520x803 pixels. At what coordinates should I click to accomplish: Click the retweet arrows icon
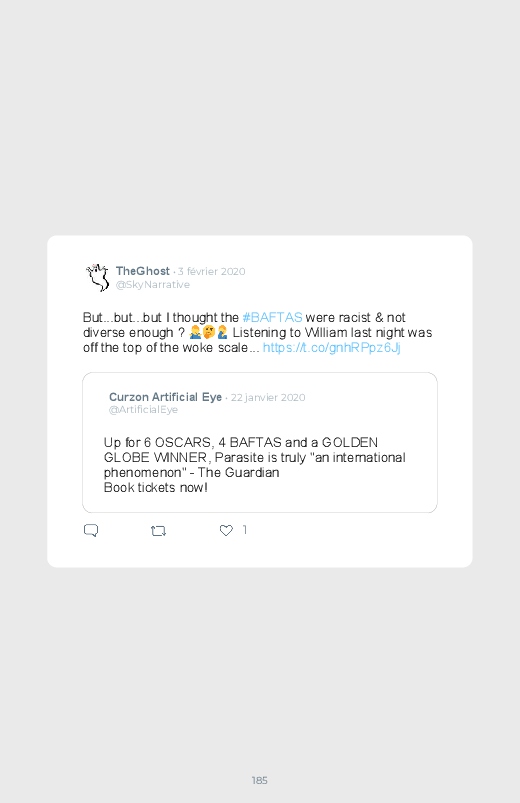(159, 531)
